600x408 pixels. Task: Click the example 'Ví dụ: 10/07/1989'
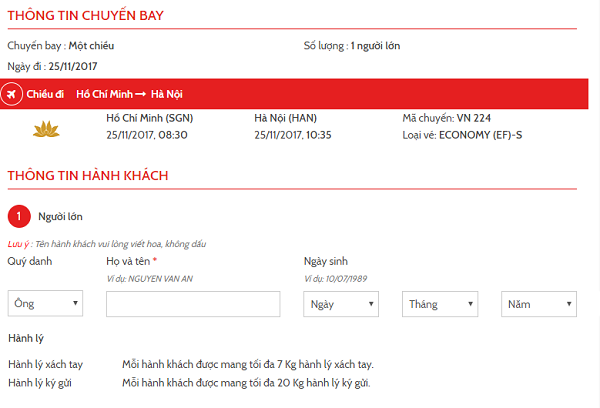336,279
